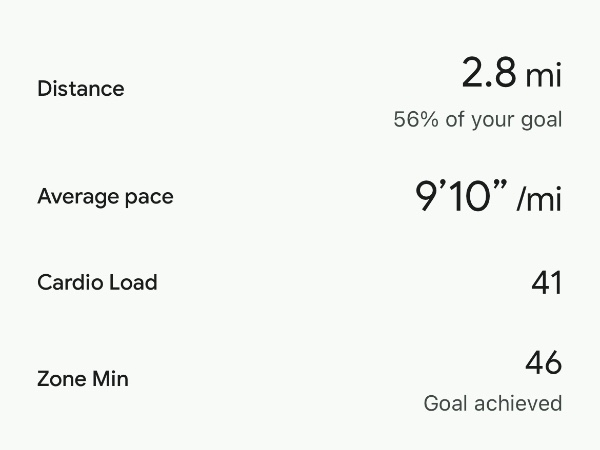Click the word Goal in Goal achieved
The width and height of the screenshot is (600, 450).
[444, 404]
